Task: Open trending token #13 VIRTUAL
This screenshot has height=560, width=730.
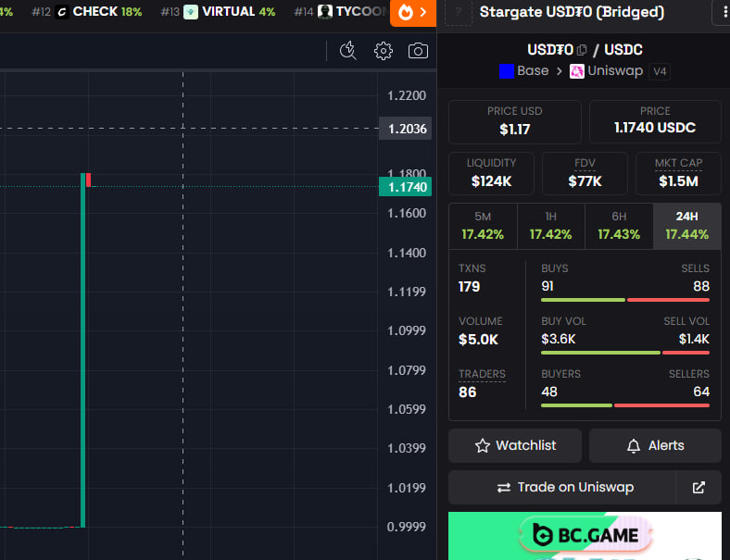Action: [218, 12]
